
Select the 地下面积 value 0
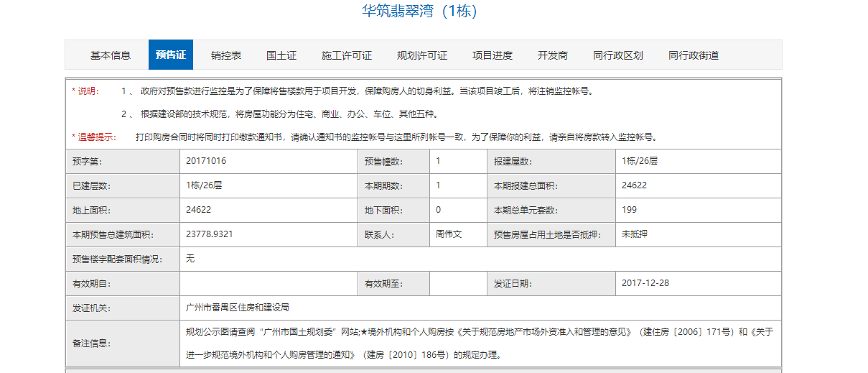pos(438,210)
